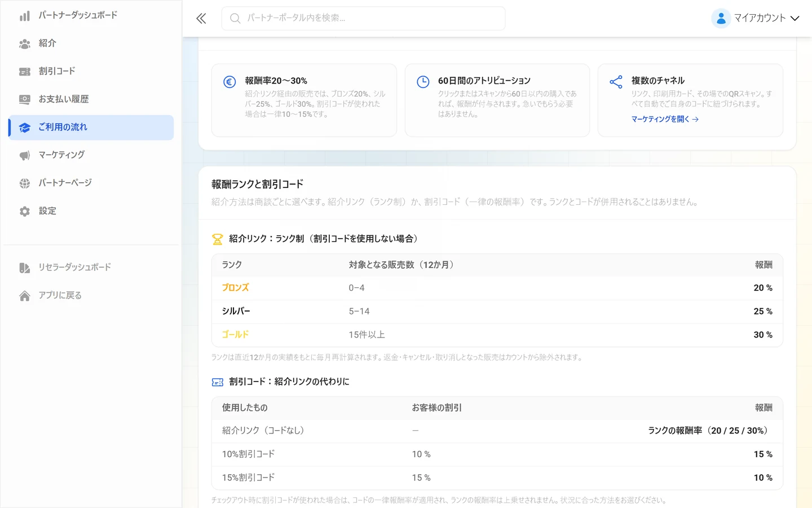The height and width of the screenshot is (508, 812).
Task: Click the お支払い履歴 money icon
Action: [24, 99]
